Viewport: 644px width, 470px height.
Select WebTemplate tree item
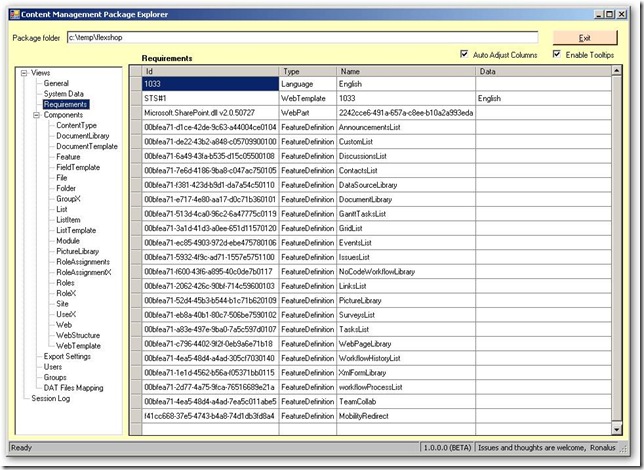click(78, 346)
